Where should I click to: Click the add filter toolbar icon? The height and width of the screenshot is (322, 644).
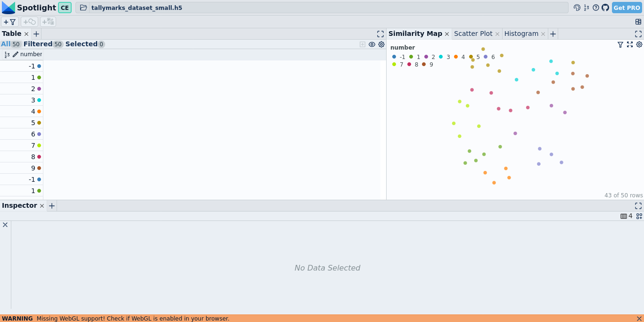coord(9,22)
